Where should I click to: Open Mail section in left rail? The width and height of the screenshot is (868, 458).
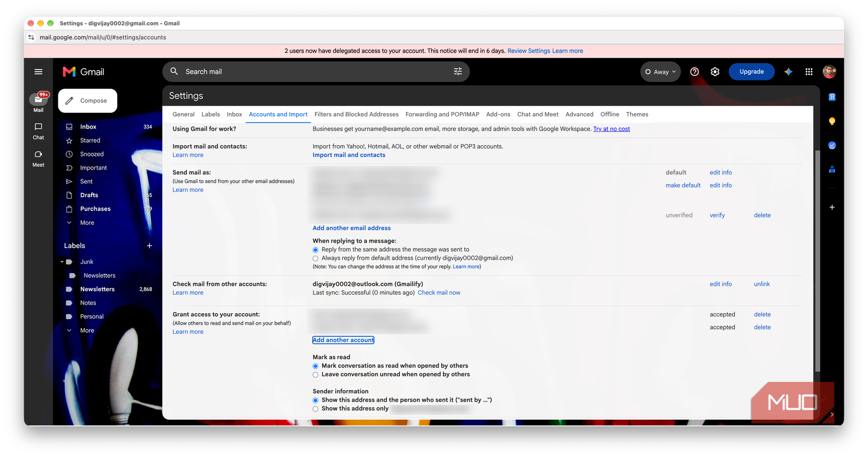point(38,102)
